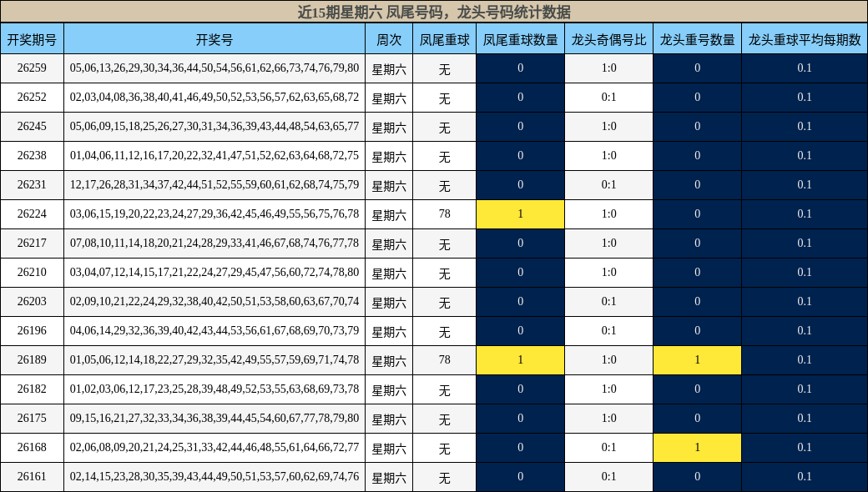Click the 龙头奇偶号比 value in row 26231
The image size is (868, 492).
click(x=609, y=184)
